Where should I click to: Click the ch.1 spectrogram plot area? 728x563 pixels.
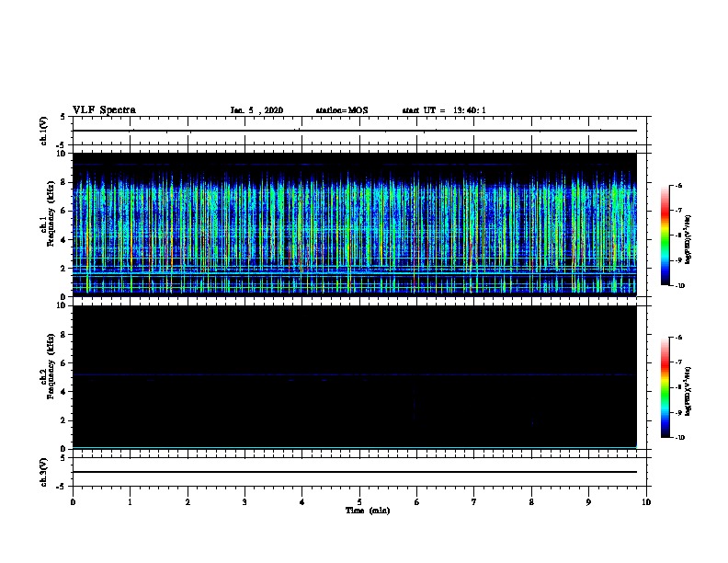point(355,224)
